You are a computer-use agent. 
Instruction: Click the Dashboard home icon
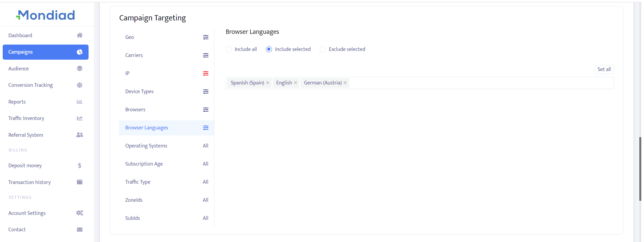click(x=79, y=36)
